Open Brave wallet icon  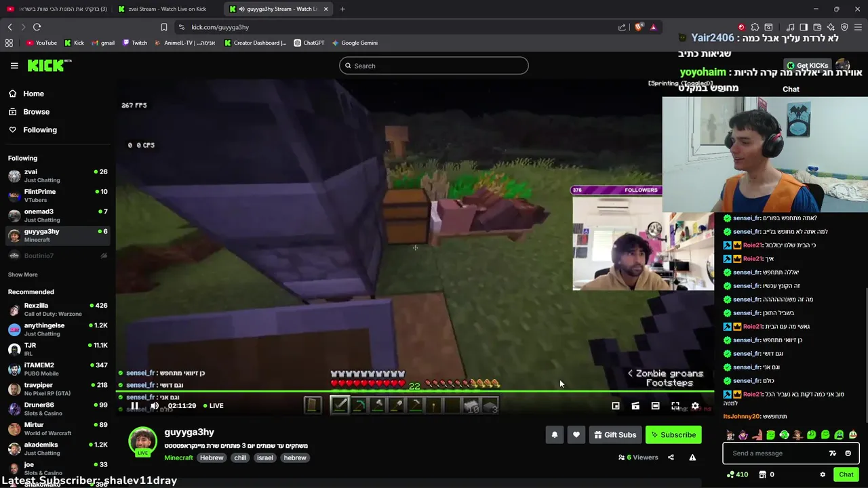click(x=817, y=27)
